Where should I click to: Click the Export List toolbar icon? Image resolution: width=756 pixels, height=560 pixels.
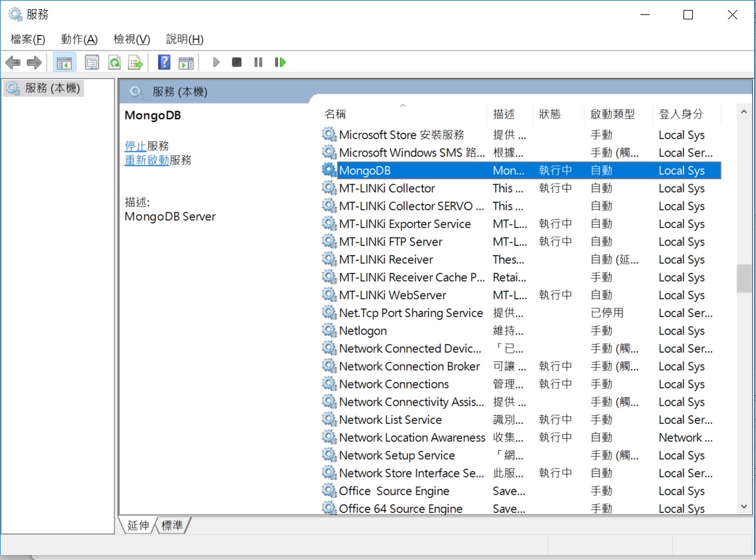[x=136, y=62]
